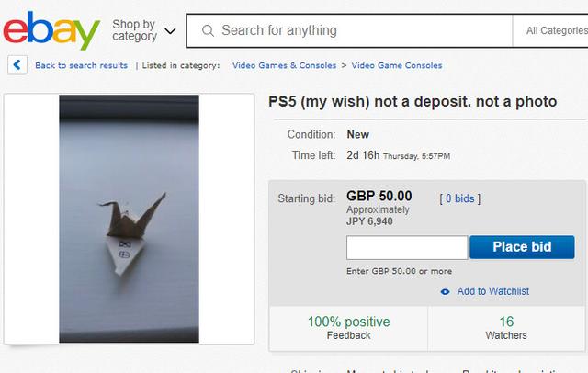Click the back arrow icon

(x=17, y=65)
